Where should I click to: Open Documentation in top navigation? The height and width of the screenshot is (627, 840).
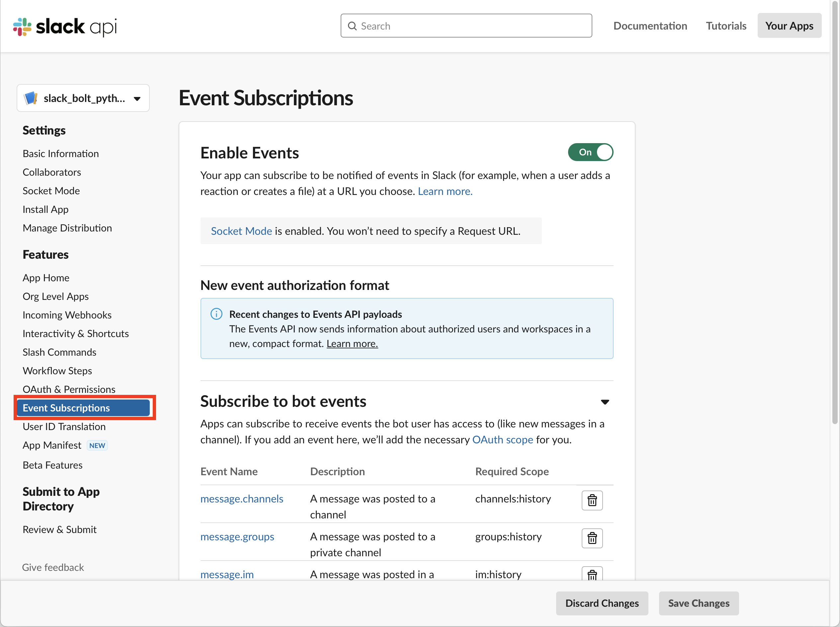pyautogui.click(x=650, y=26)
